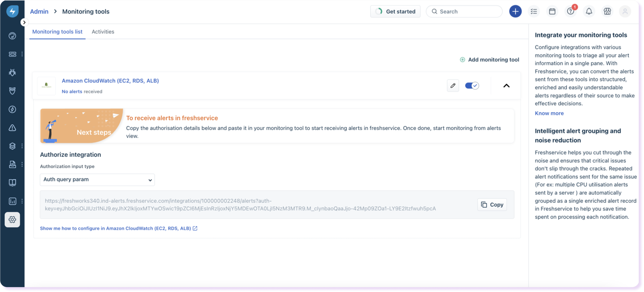Open the calendar icon in header

552,12
